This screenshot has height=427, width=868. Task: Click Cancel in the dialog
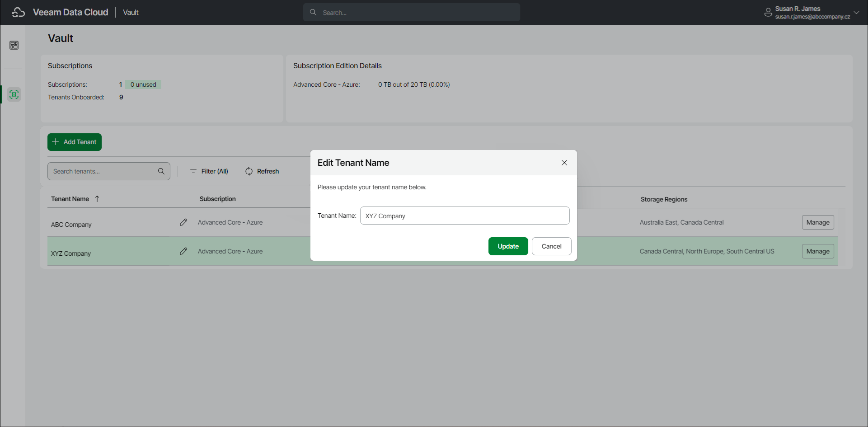point(552,246)
